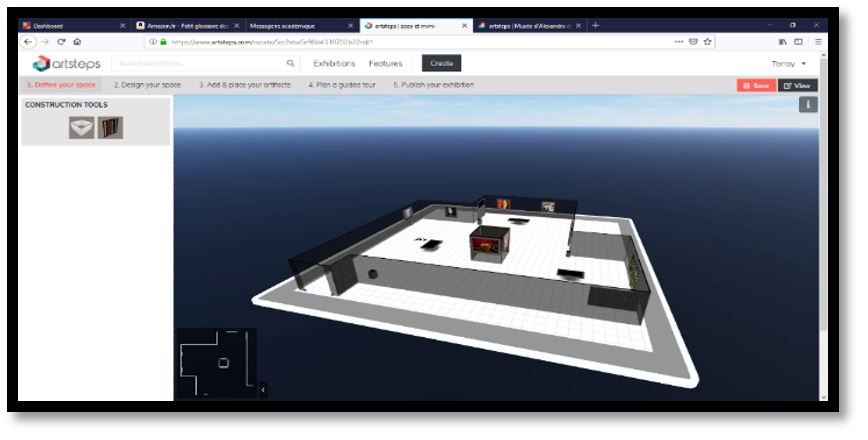Reload the page with the refresh icon

(61, 42)
